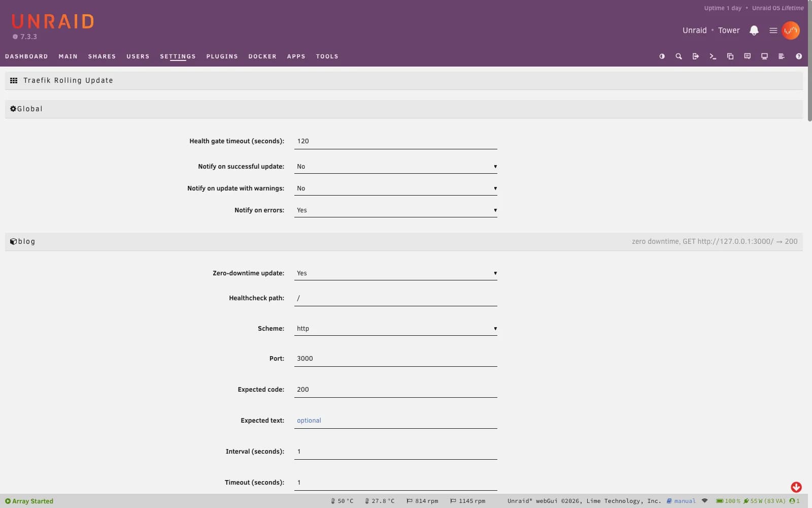This screenshot has height=508, width=812.
Task: Toggle the theme contrast icon
Action: [662, 56]
